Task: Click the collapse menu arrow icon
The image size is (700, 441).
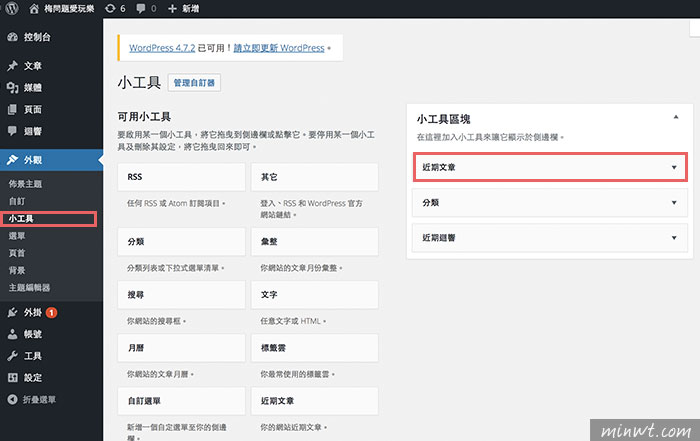Action: click(12, 399)
